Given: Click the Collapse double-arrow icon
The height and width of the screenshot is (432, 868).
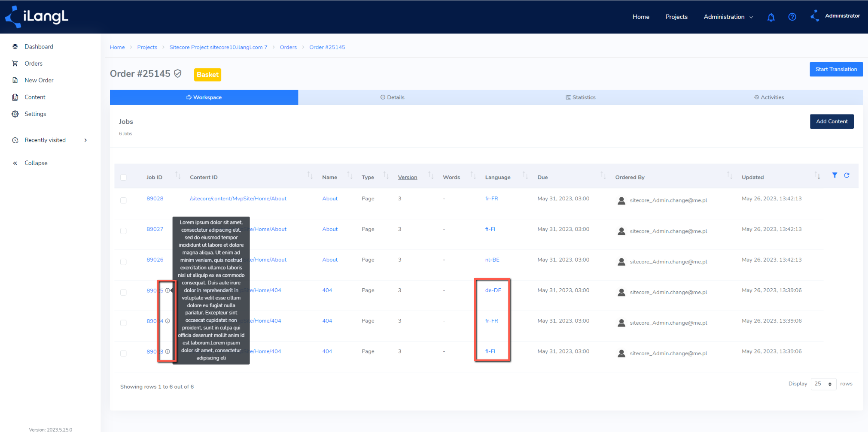Looking at the screenshot, I should [15, 163].
